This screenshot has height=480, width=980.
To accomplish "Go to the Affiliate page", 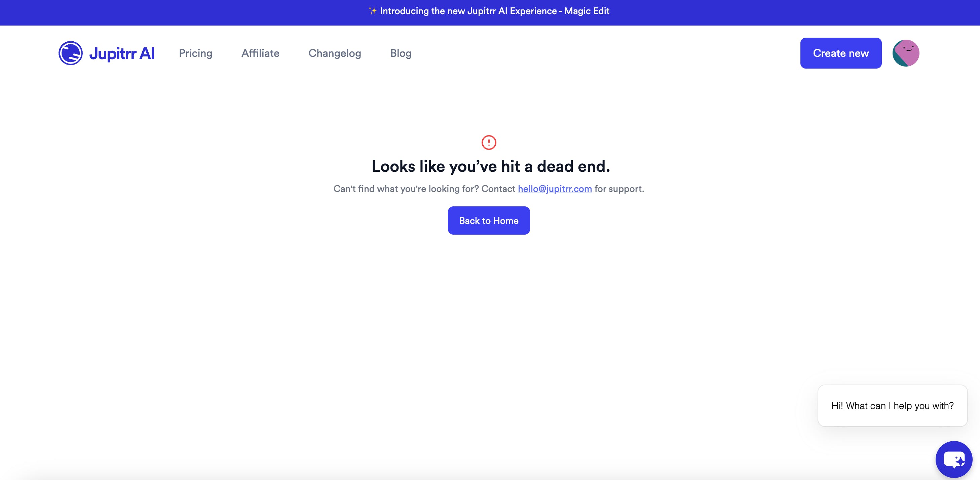I will (260, 53).
